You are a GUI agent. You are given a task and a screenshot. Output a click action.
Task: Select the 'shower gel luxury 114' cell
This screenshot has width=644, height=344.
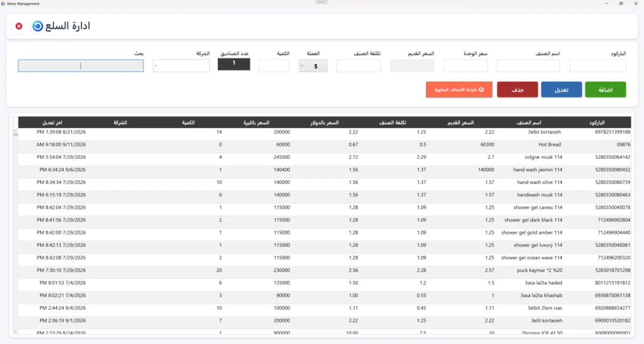(538, 245)
